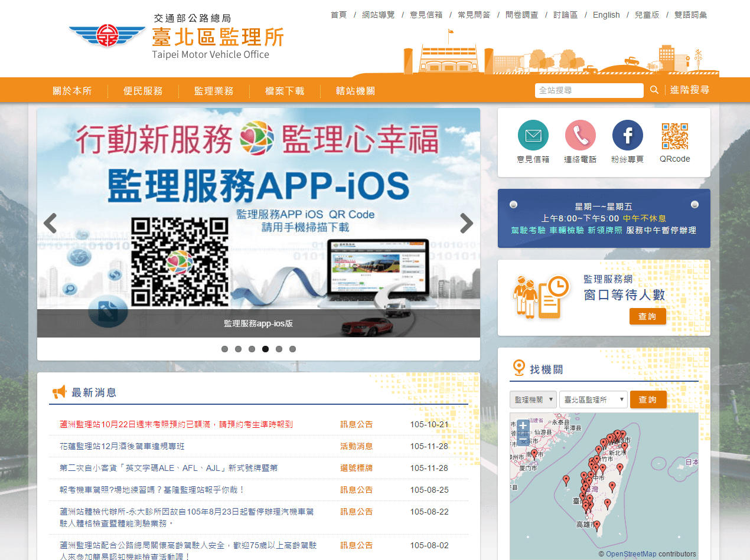Focus the 全站搜尋 search field
750x560 pixels.
589,90
